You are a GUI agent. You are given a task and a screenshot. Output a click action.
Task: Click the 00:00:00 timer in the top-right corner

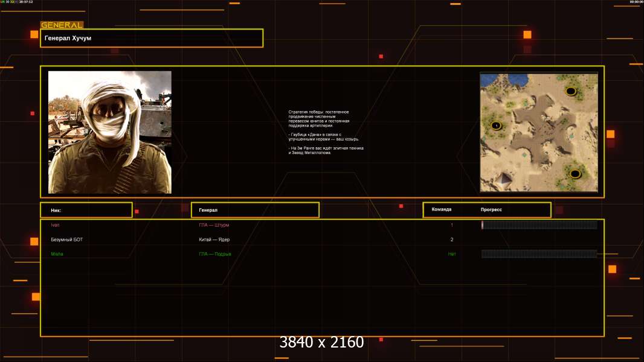[636, 2]
